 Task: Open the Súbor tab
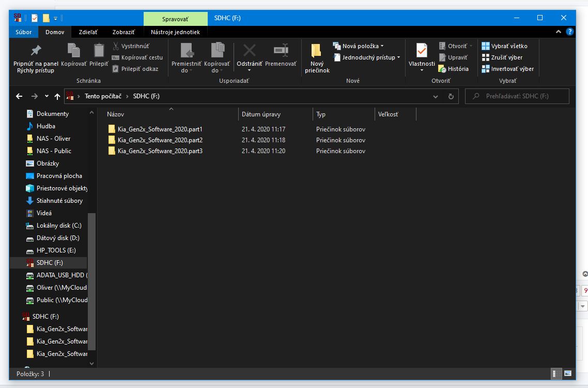point(24,32)
